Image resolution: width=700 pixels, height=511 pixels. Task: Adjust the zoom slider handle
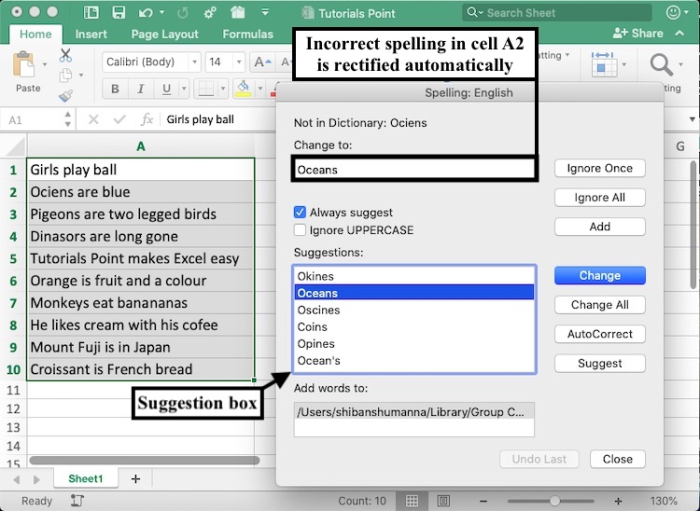coord(554,501)
